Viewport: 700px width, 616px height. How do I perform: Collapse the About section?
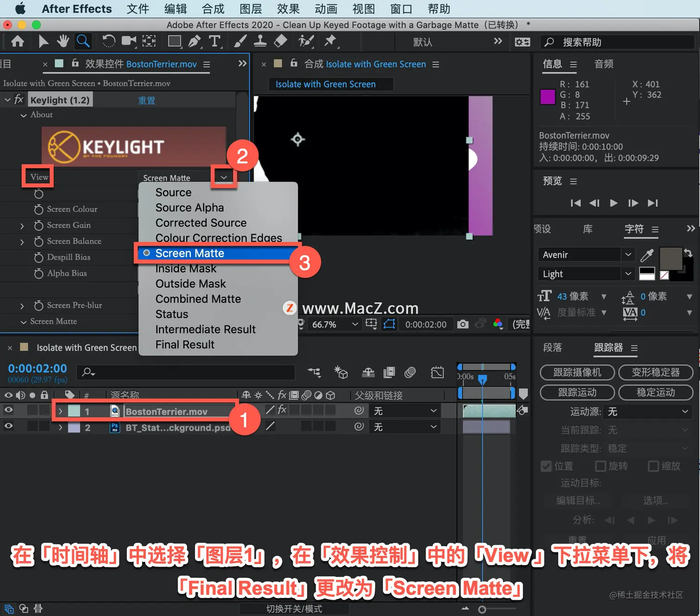23,115
